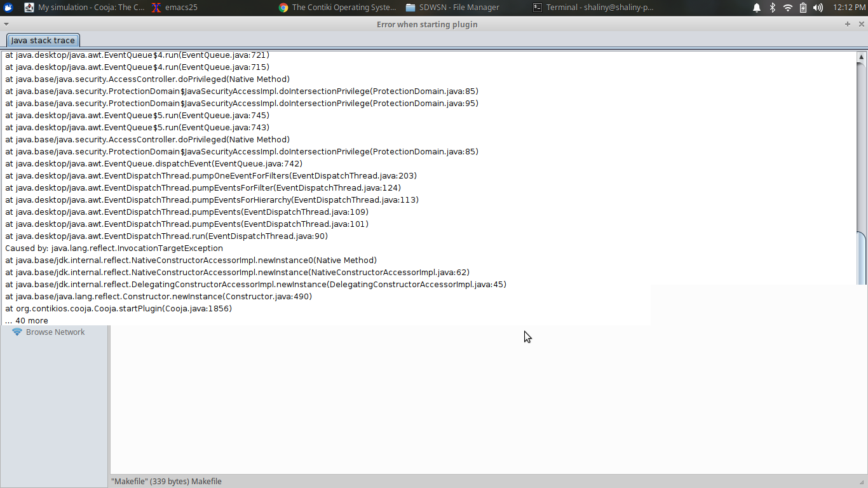
Task: Close the Error when starting plugin window
Action: click(x=862, y=24)
